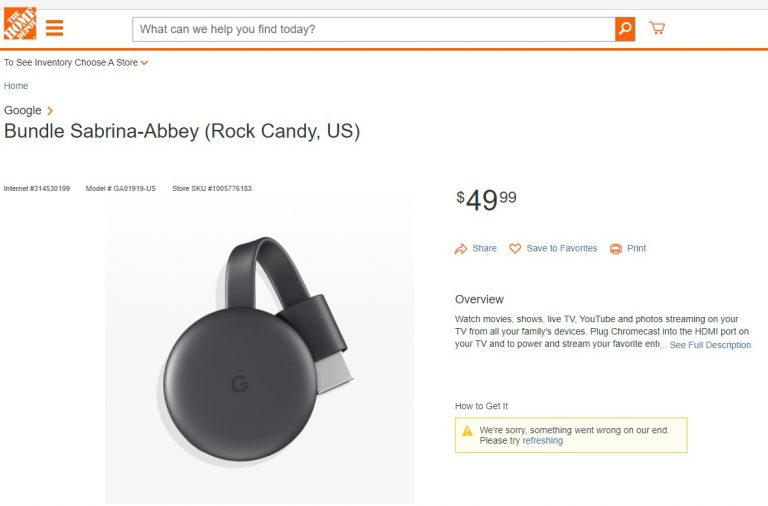Open the Google brand link

tap(23, 111)
